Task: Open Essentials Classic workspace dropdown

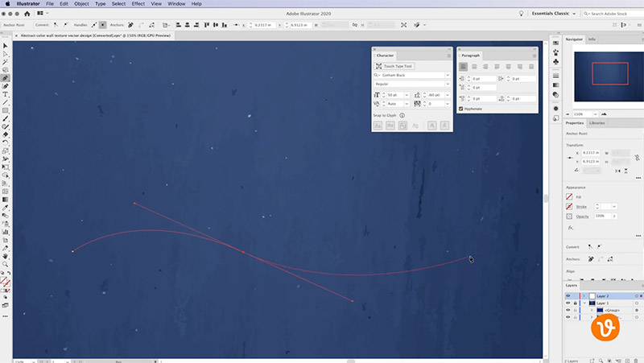Action: pos(554,14)
